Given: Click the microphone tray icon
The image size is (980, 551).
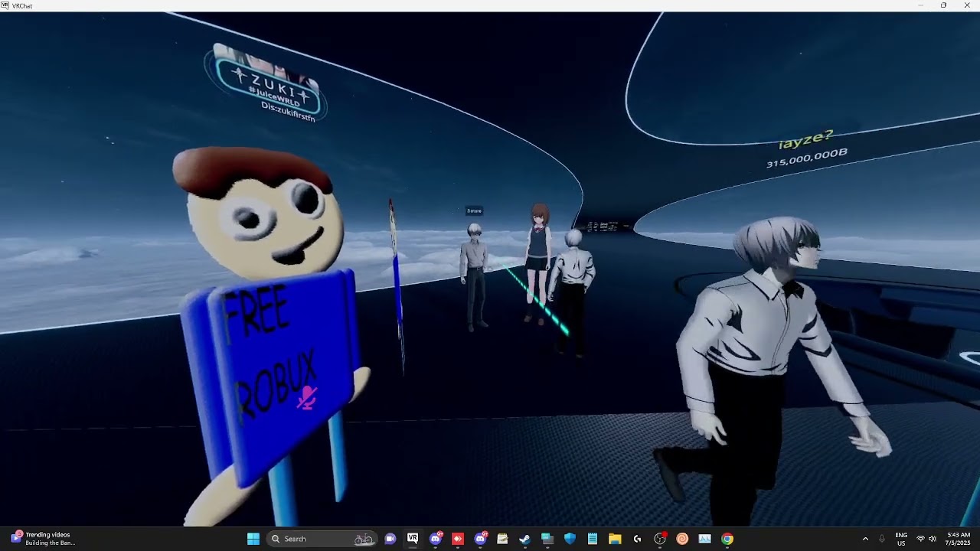Looking at the screenshot, I should tap(882, 539).
